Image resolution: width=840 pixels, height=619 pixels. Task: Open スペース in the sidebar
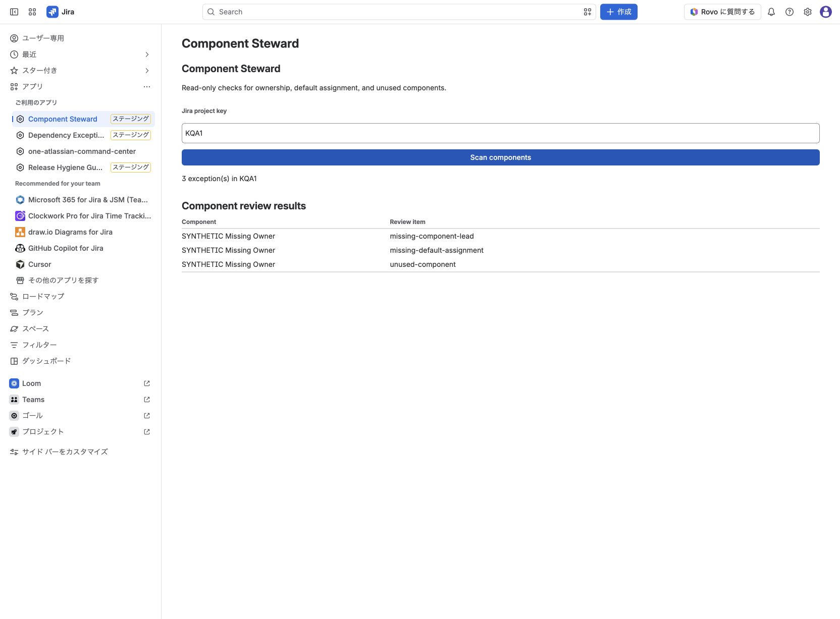81,329
